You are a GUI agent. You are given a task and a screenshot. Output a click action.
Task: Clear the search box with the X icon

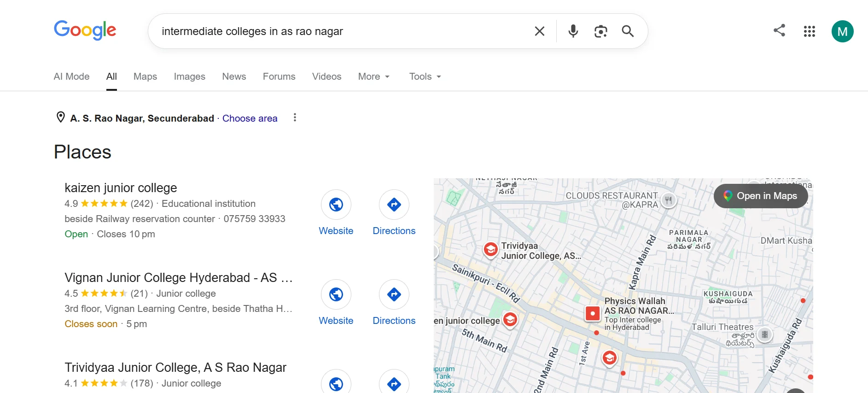tap(540, 31)
